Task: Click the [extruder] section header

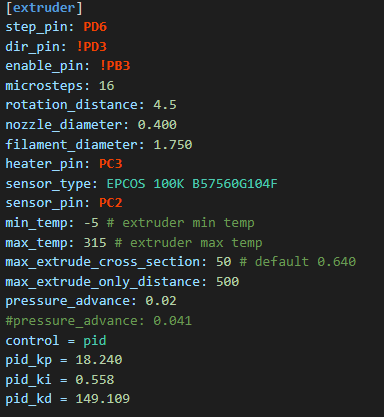Action: tap(44, 8)
